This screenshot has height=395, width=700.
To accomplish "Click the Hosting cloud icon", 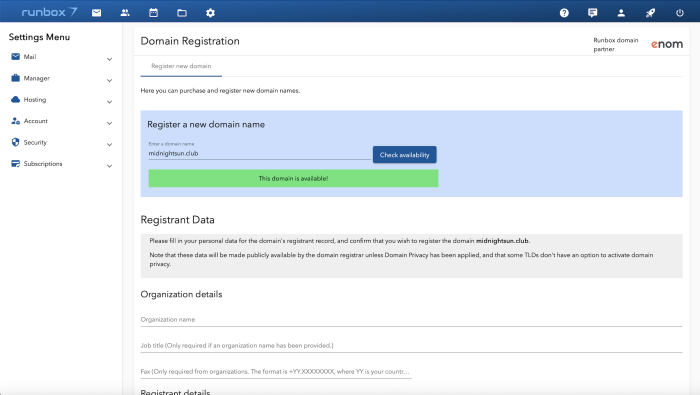I will click(16, 100).
